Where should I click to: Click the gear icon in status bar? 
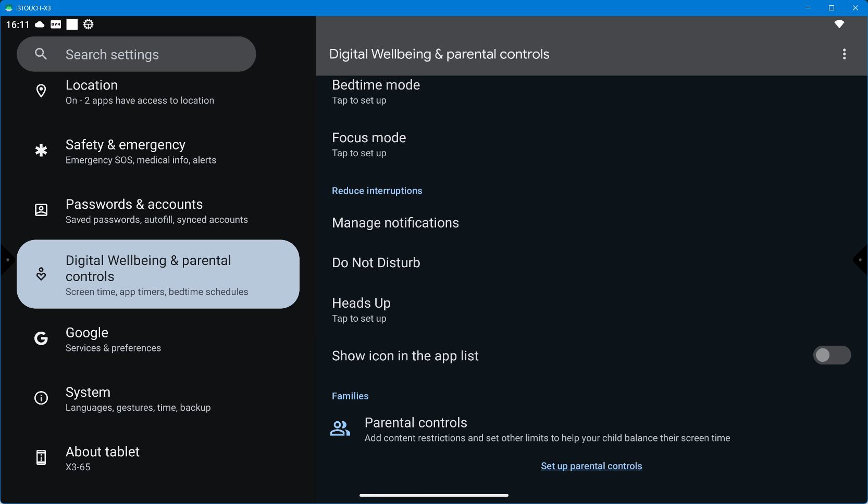[x=89, y=24]
